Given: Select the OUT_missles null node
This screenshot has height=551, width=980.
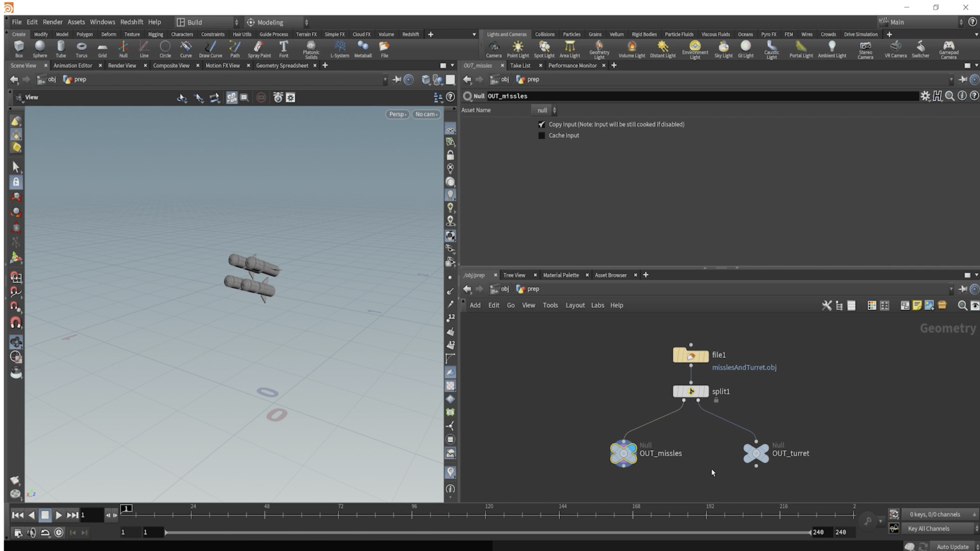Looking at the screenshot, I should (623, 453).
